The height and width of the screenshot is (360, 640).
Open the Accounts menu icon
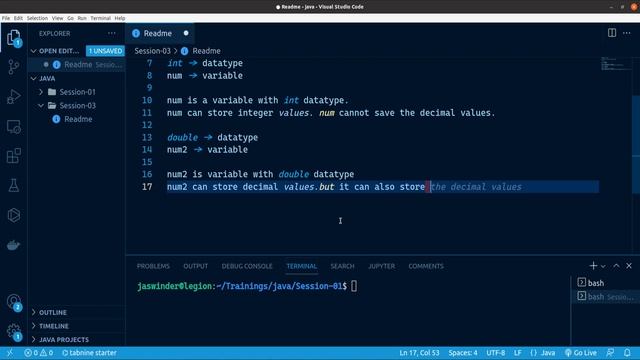13,302
